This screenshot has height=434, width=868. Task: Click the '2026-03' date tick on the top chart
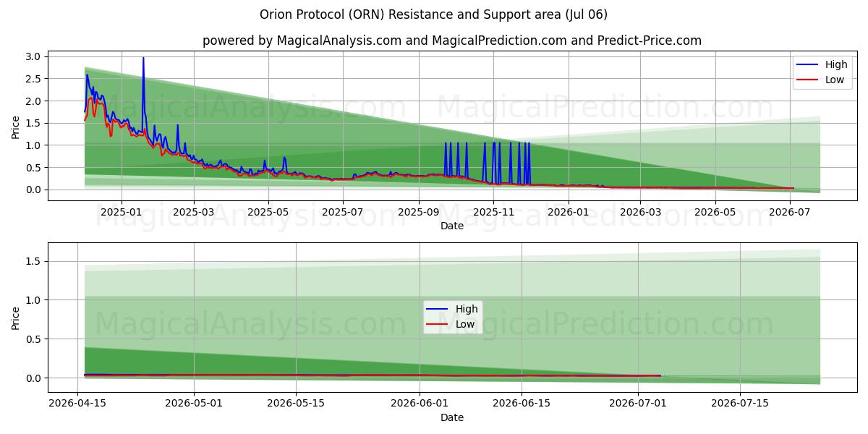point(640,212)
